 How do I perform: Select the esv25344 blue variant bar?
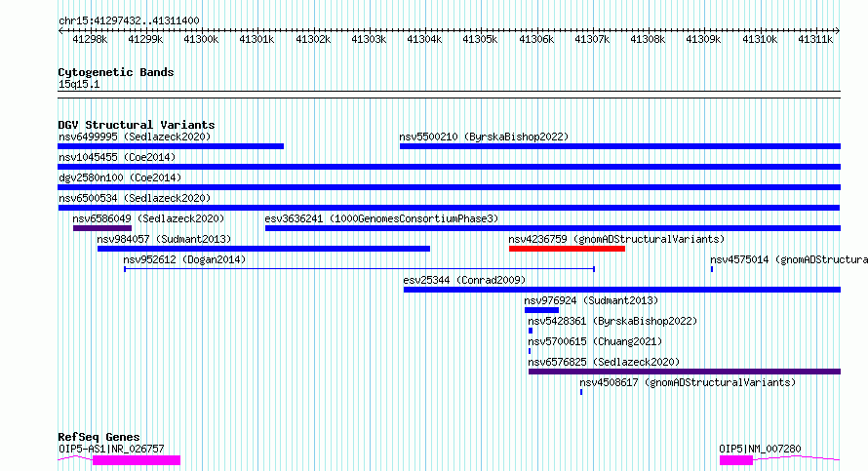(622, 290)
